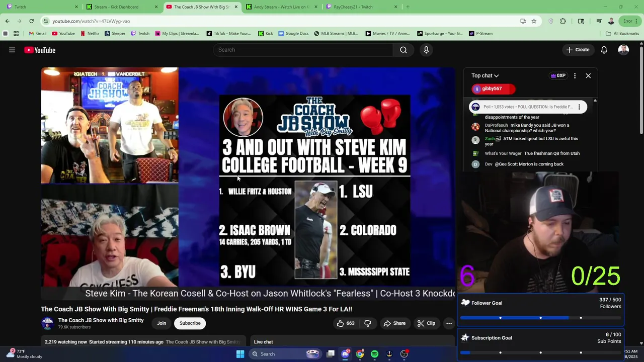Open the 0XP channel points button
Viewport: 644px width, 362px height.
point(558,75)
